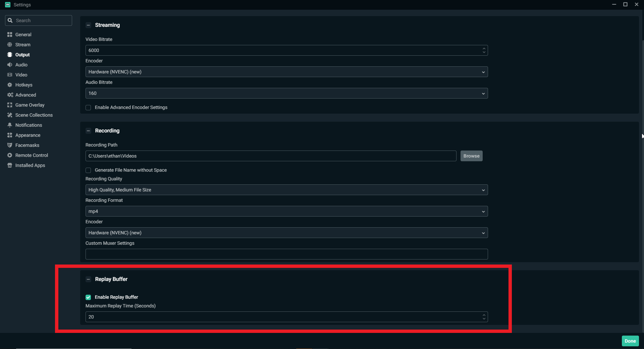
Task: Check Generate File Name without Space
Action: pos(88,170)
